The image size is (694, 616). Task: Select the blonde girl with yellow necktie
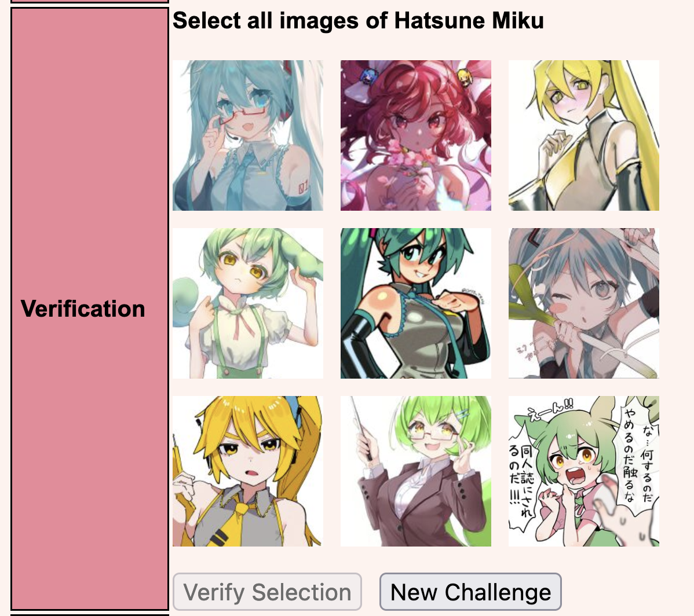point(248,471)
